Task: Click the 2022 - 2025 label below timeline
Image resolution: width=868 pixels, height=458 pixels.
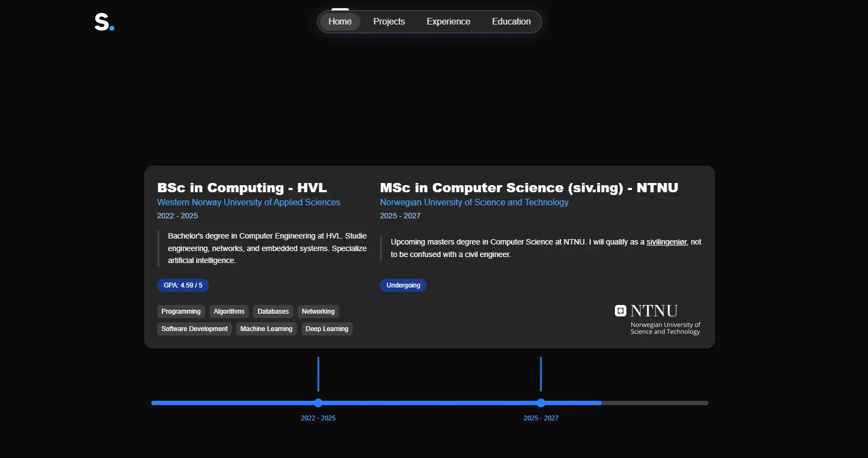Action: point(318,418)
